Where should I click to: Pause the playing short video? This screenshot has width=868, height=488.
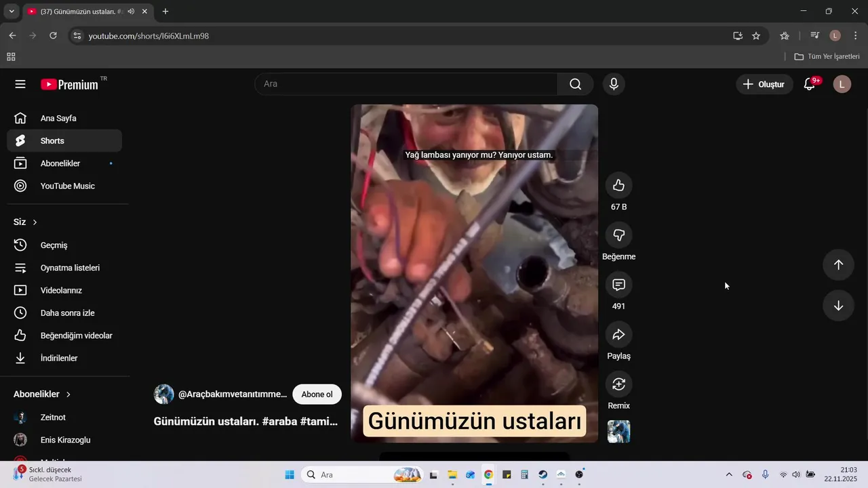coord(474,274)
